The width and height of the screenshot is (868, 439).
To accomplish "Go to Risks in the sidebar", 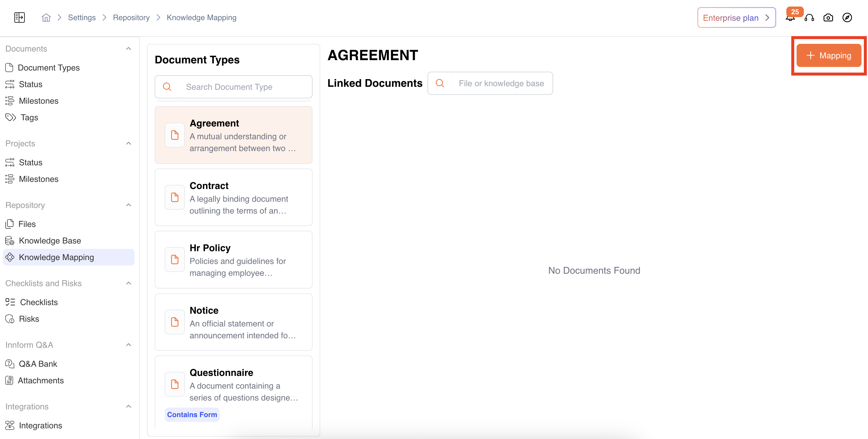I will [29, 319].
